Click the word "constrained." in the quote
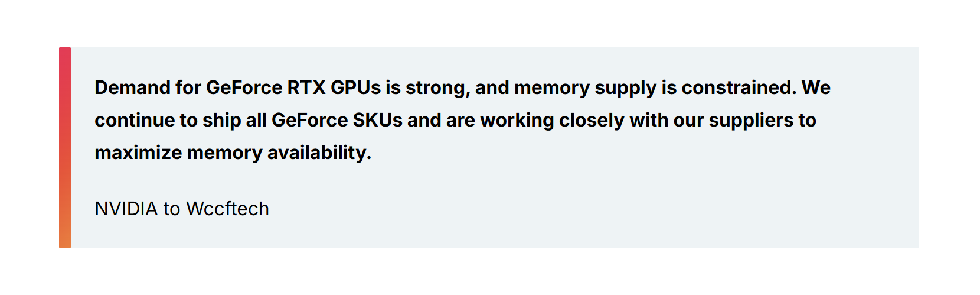The width and height of the screenshot is (980, 295). click(x=739, y=87)
